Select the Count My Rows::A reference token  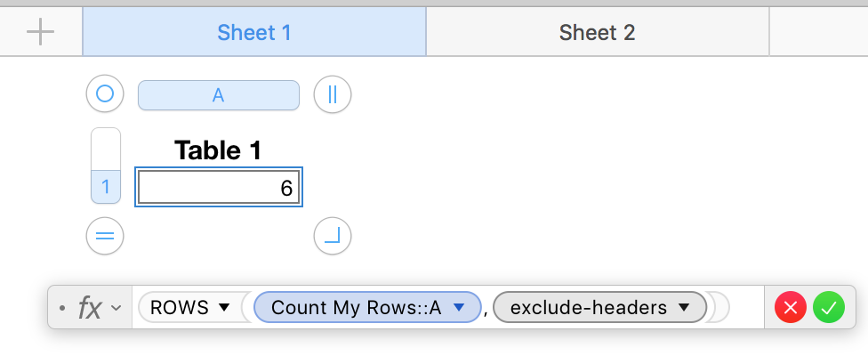coord(356,308)
